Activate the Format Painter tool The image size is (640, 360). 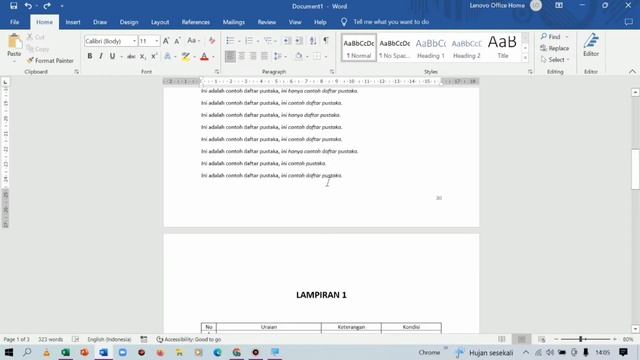point(50,60)
